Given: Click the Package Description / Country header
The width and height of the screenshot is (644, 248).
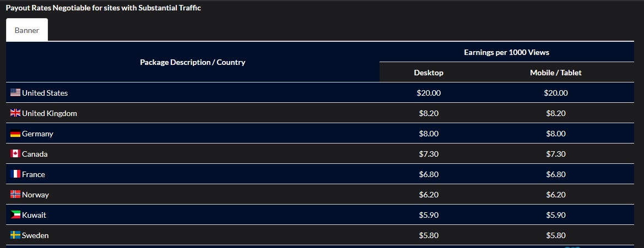Looking at the screenshot, I should [192, 62].
